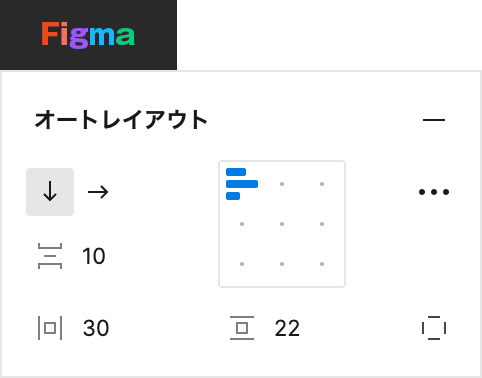Viewport: 482px width, 378px height.
Task: Select top-left alignment blue bars
Action: pos(242,184)
